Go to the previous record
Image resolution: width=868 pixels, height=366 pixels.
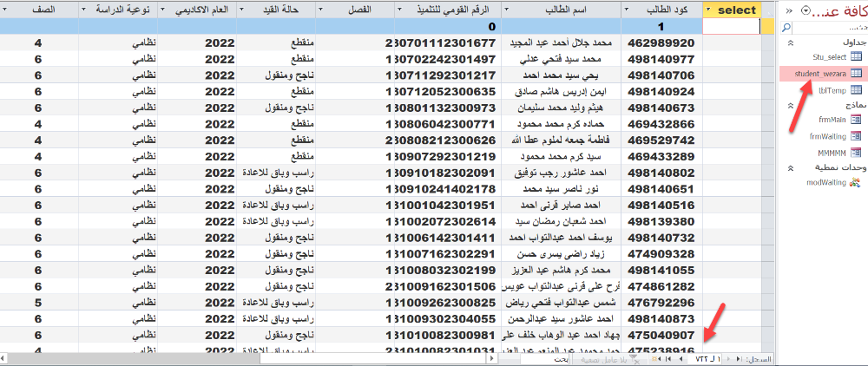728,359
